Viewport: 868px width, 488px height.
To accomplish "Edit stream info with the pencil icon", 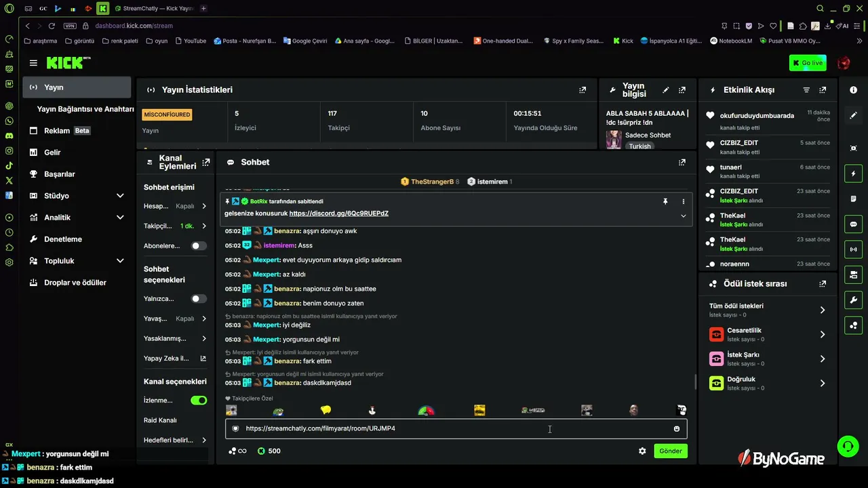I will pos(666,89).
